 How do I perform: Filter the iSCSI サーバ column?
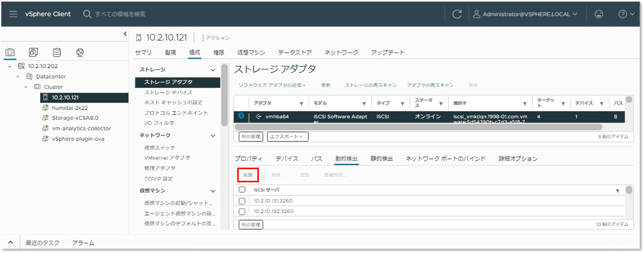tap(617, 191)
